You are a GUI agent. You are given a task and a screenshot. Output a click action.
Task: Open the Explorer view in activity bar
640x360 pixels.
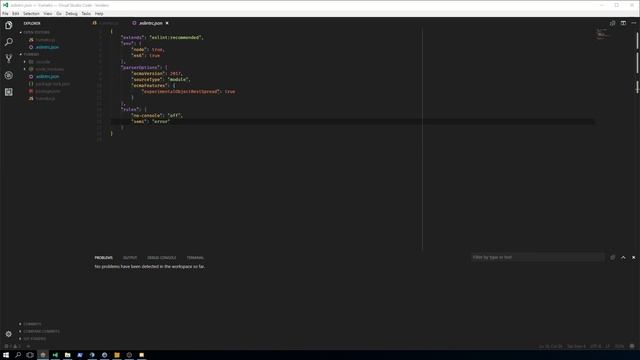click(x=9, y=25)
